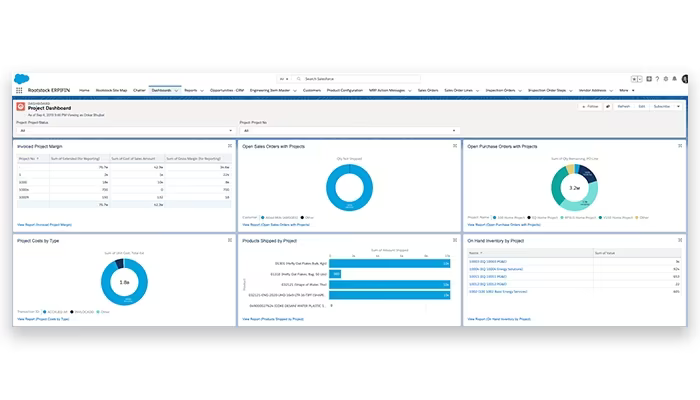Open the first inventory row link 10003
This screenshot has height=400, width=700.
tap(488, 262)
